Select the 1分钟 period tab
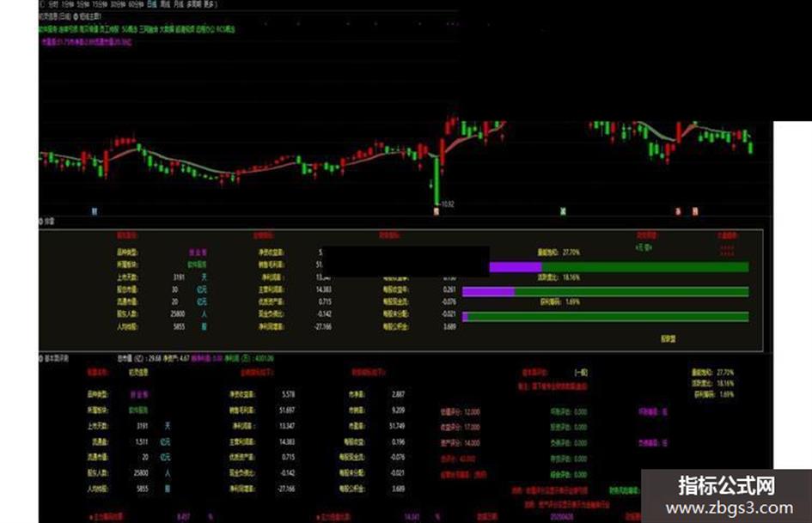The image size is (812, 523). (x=68, y=3)
